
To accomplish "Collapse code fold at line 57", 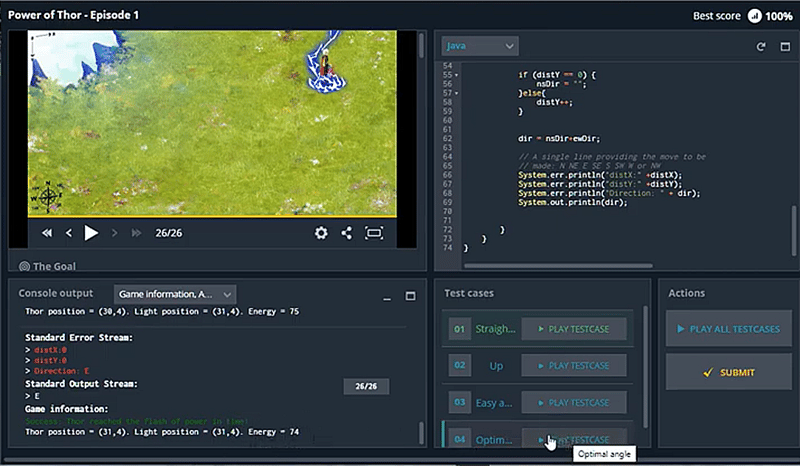I will tap(457, 93).
